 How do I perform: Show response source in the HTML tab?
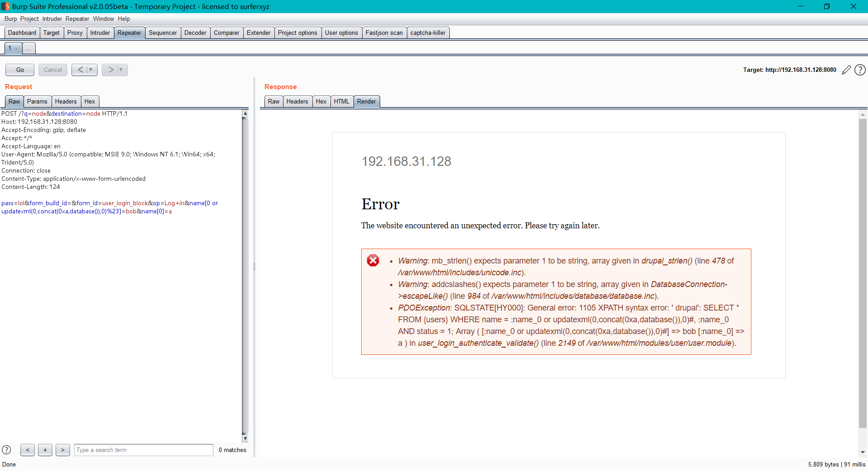coord(341,101)
